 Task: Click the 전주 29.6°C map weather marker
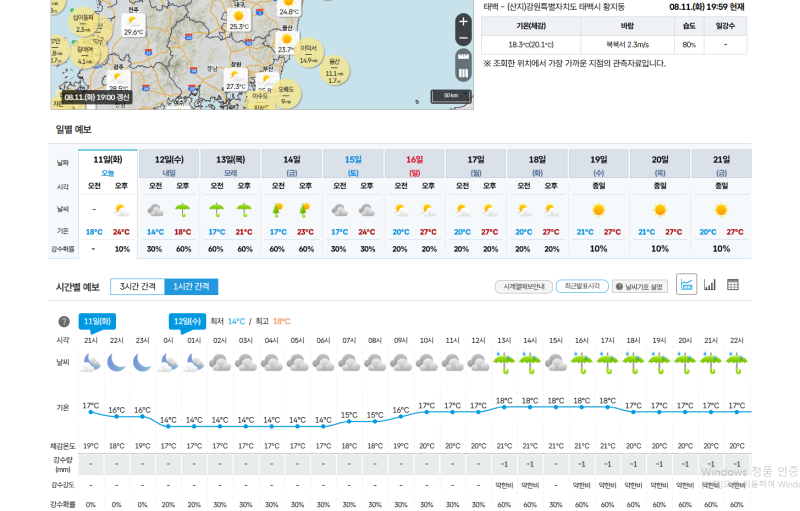click(134, 25)
